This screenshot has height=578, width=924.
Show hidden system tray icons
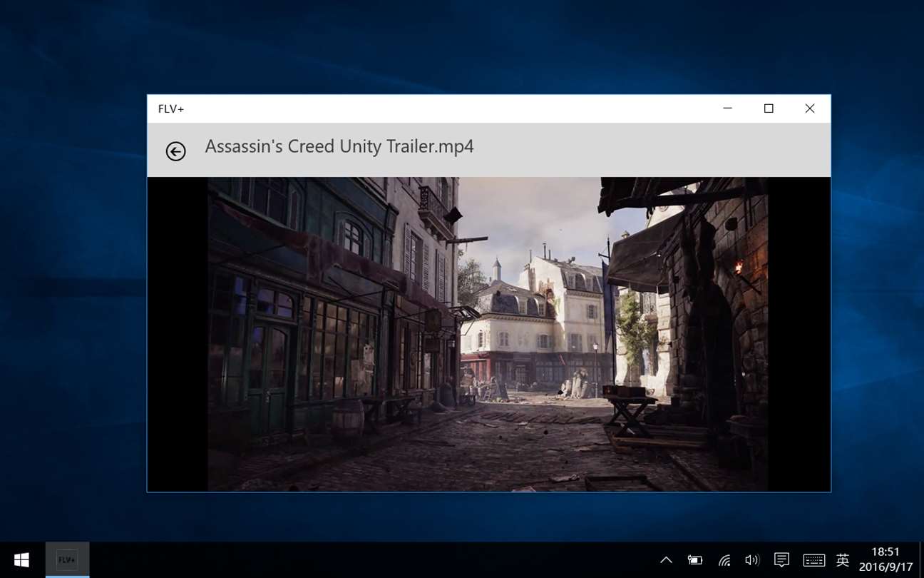coord(666,560)
